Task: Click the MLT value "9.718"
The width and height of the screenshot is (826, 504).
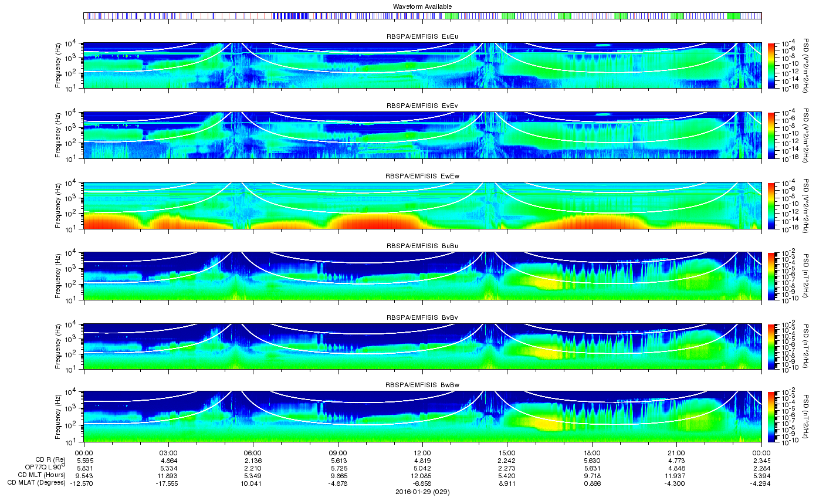Action: 592,476
